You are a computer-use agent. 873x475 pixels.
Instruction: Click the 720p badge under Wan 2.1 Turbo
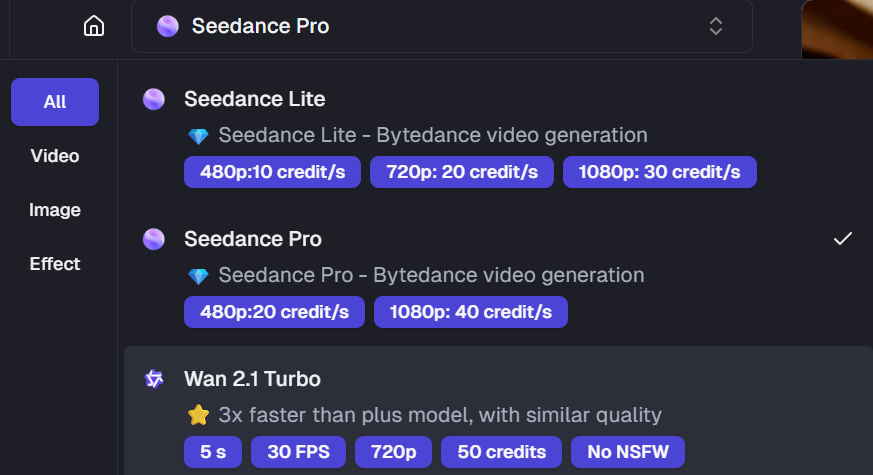pyautogui.click(x=393, y=452)
